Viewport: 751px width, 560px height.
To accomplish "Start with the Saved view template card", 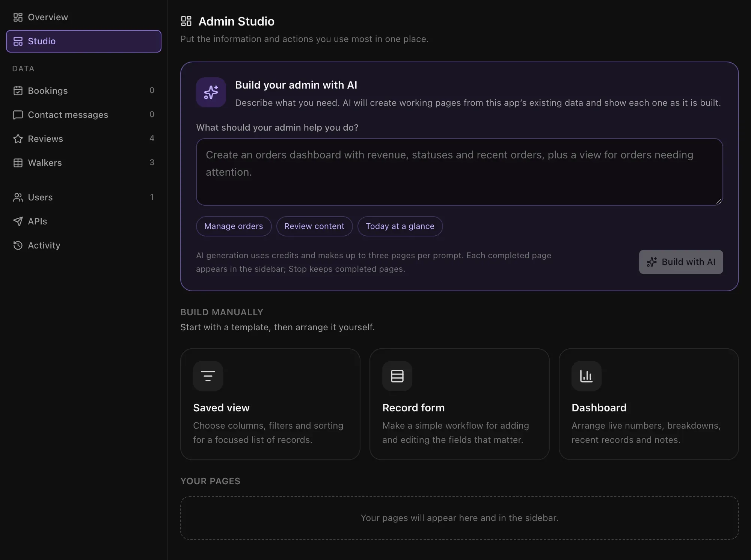I will 270,404.
